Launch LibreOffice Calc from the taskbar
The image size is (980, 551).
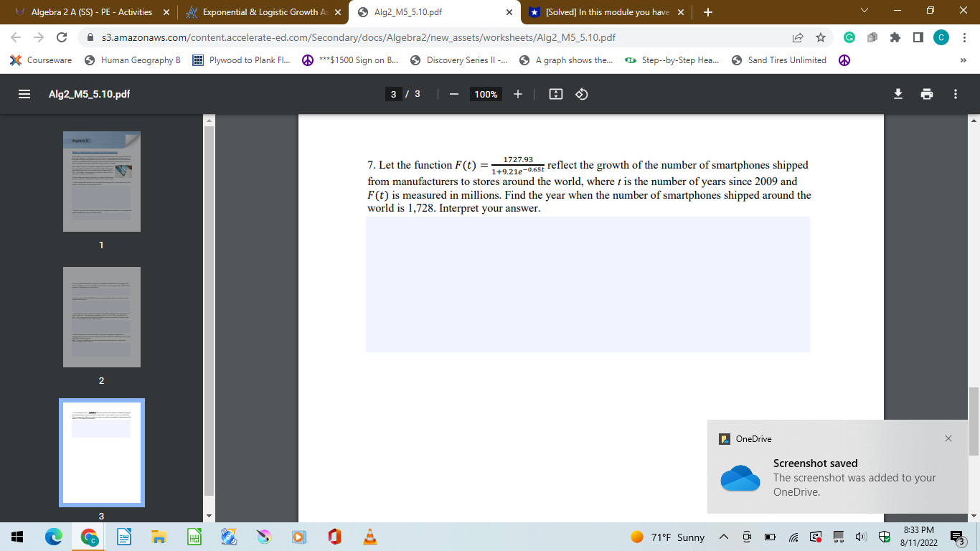(x=193, y=537)
